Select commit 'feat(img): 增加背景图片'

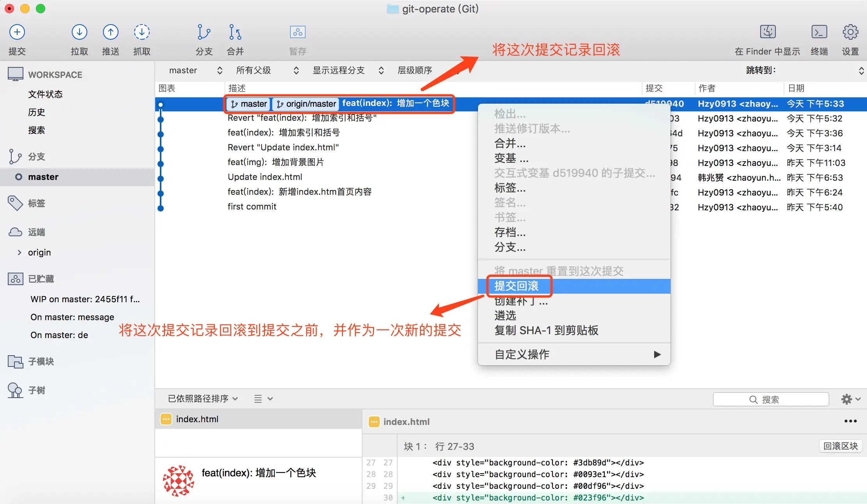click(x=276, y=162)
